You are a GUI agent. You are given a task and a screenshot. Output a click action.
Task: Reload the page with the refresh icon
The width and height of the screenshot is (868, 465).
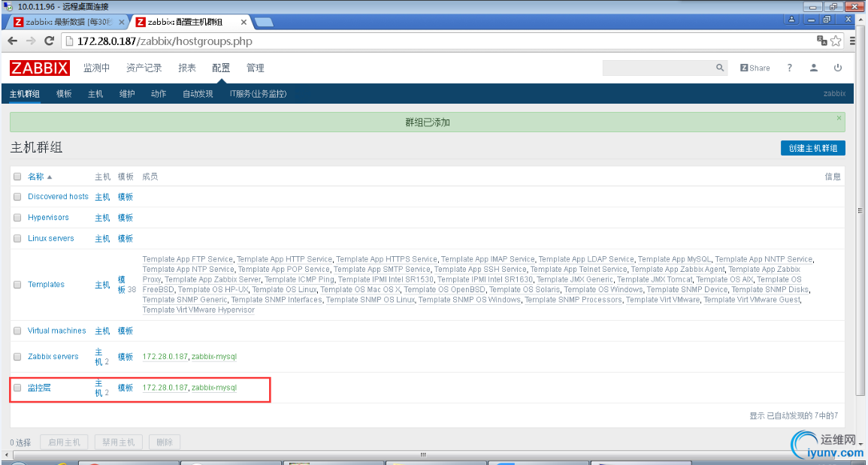pyautogui.click(x=49, y=41)
